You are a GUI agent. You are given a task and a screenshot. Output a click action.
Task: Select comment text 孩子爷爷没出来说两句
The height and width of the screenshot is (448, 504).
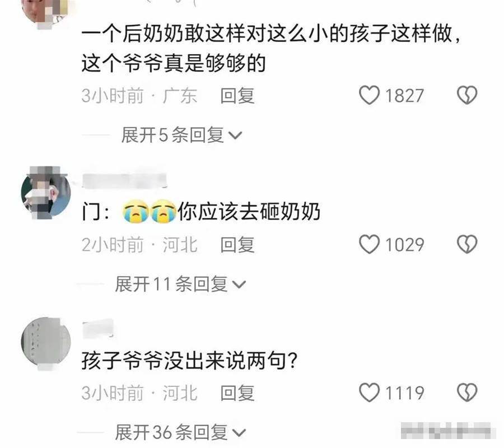pyautogui.click(x=189, y=361)
